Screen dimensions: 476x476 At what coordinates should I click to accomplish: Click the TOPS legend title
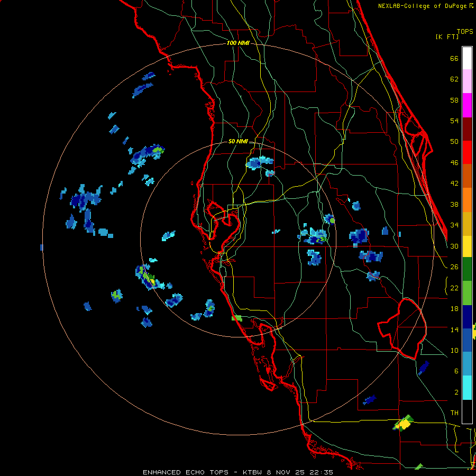pos(465,31)
